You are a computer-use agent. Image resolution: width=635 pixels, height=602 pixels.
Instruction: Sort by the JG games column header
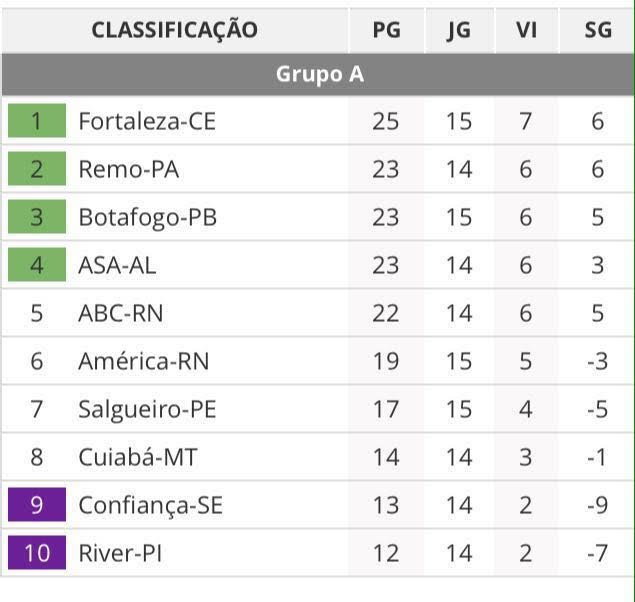(459, 30)
